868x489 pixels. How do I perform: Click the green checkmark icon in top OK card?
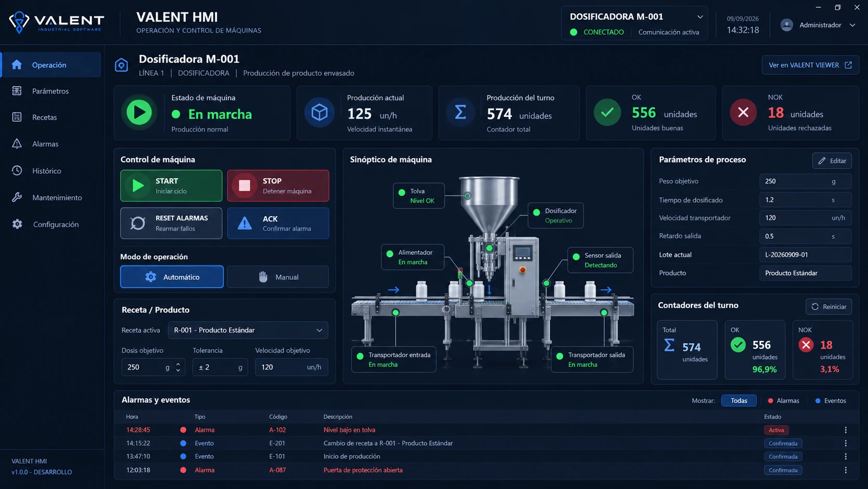pos(607,112)
